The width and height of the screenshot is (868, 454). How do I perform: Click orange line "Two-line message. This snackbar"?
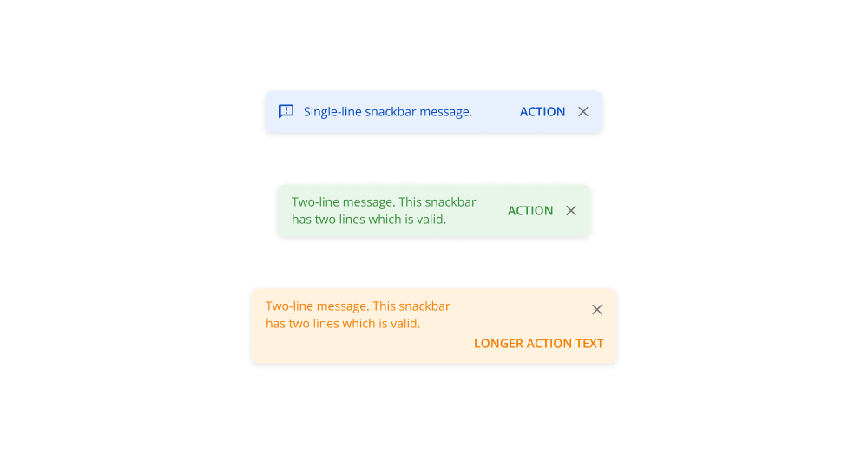tap(358, 306)
